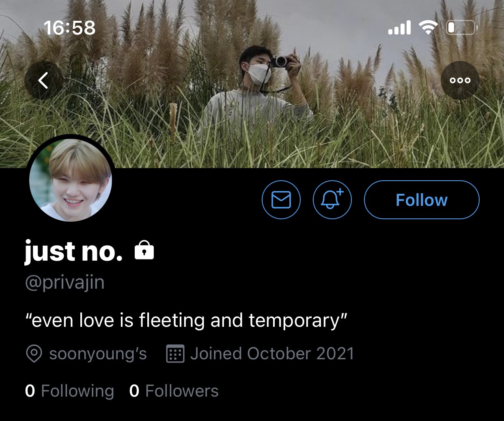The height and width of the screenshot is (421, 504).
Task: Tap the display name just no.
Action: pos(73,251)
